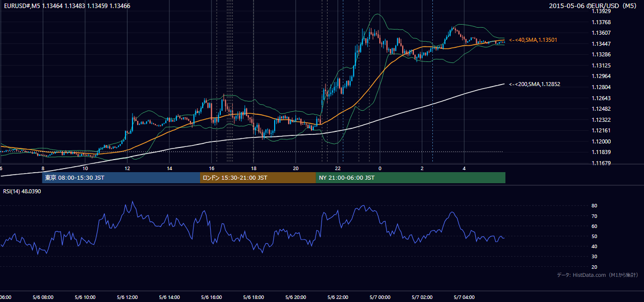Click price level 1.12643 on the axis

(x=601, y=98)
